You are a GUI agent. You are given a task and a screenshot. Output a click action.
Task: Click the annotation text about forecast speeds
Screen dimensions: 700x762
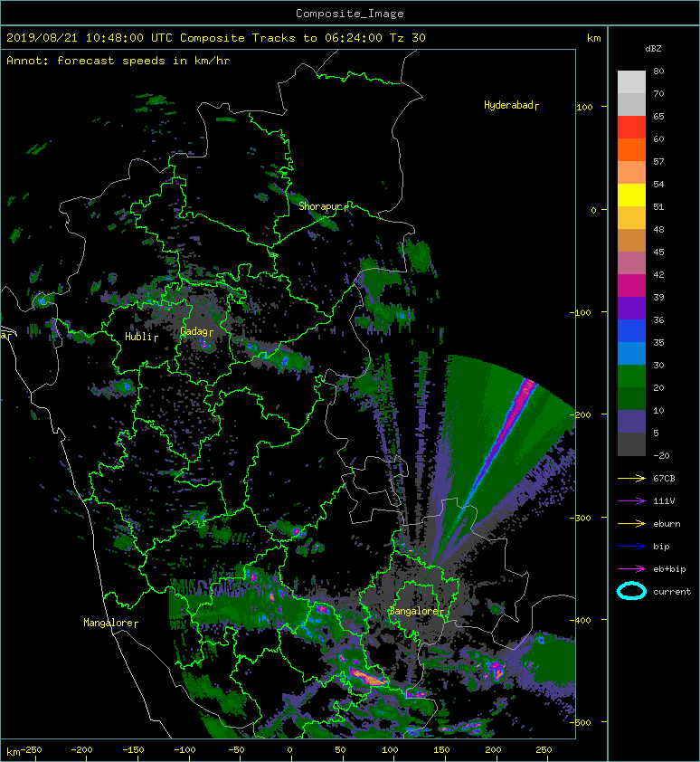[118, 61]
